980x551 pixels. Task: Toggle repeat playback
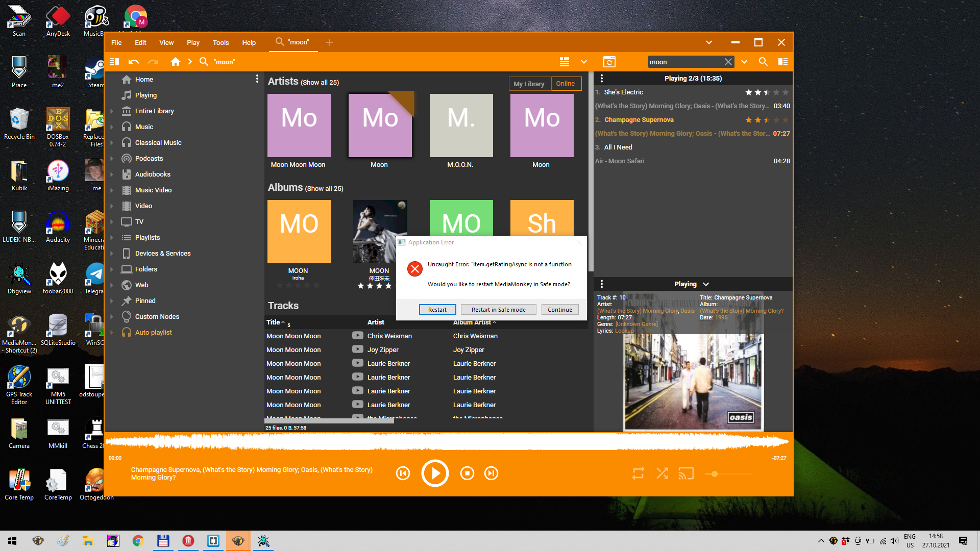[638, 473]
